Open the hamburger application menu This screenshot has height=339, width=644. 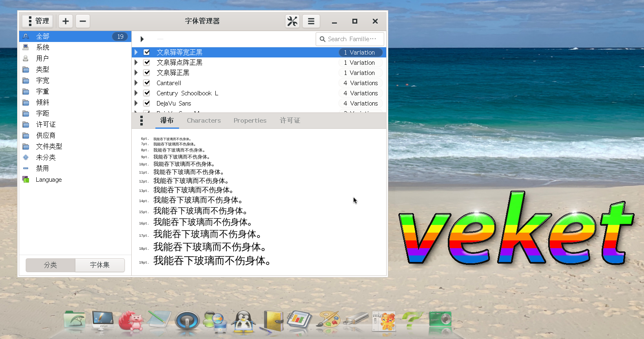(311, 21)
